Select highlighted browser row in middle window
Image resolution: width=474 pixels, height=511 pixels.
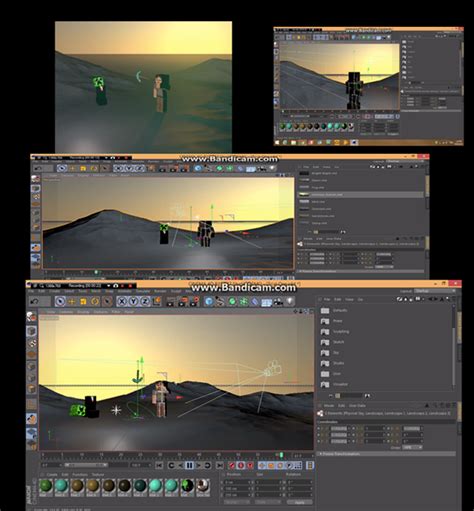point(361,194)
